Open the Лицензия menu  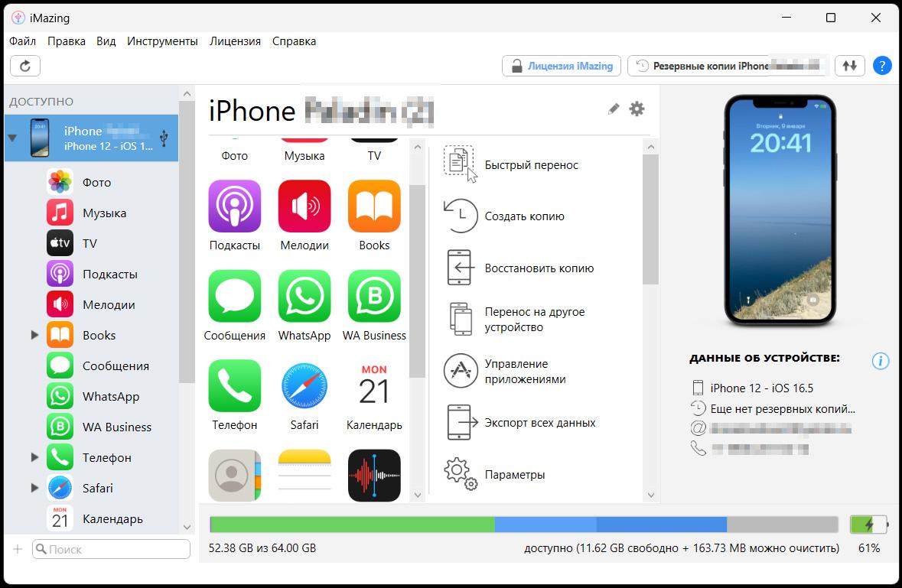[235, 41]
